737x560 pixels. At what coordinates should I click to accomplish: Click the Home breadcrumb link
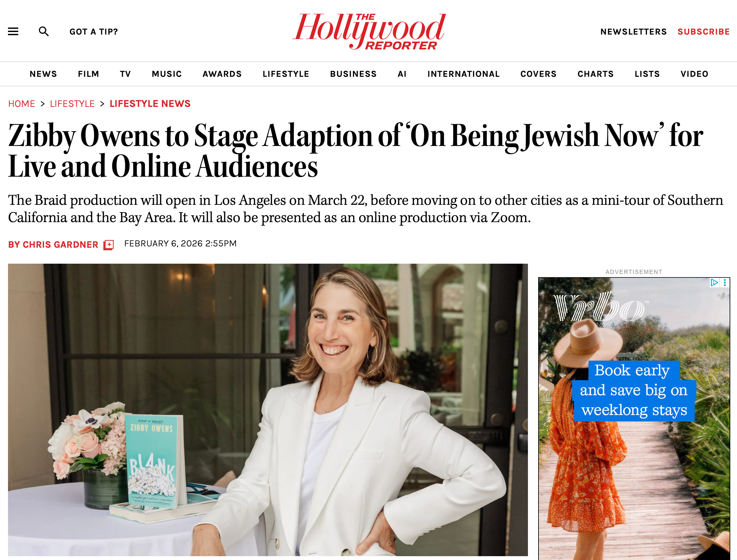22,104
